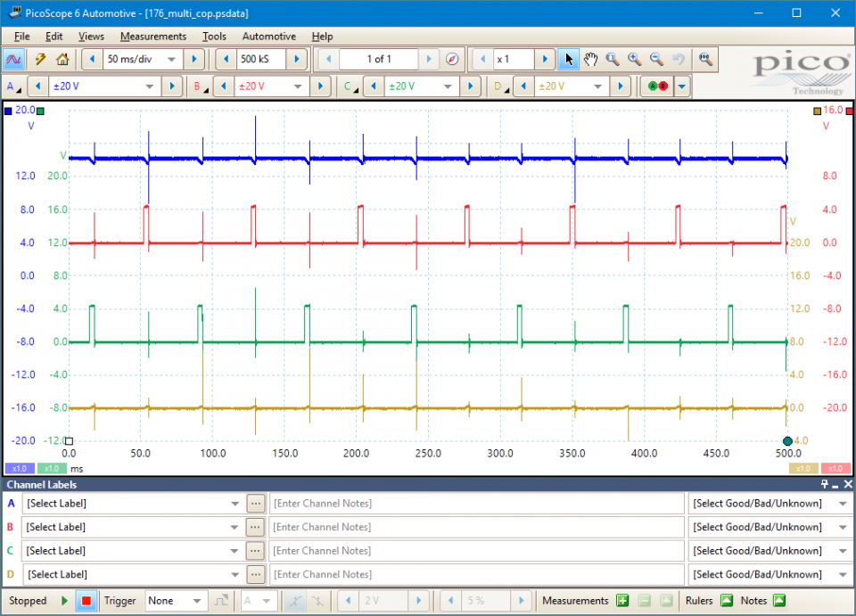This screenshot has height=616, width=856.
Task: Decrease timebase with left arrow
Action: pyautogui.click(x=92, y=59)
